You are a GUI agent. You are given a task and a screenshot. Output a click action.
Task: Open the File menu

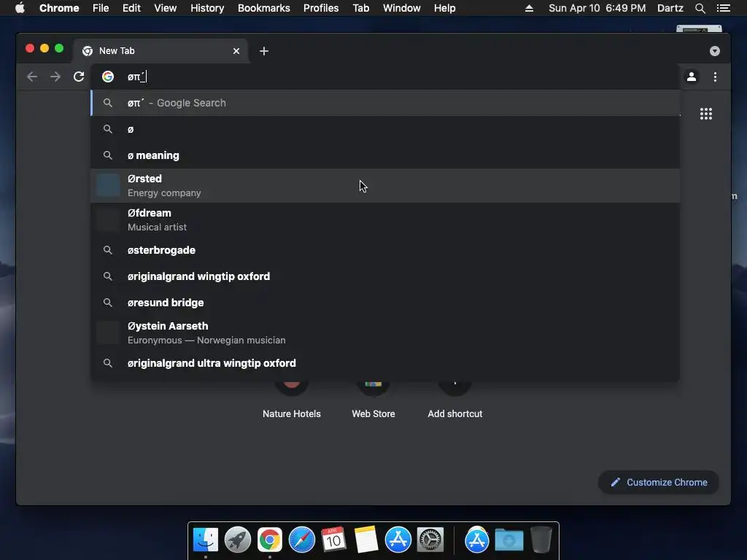pos(101,8)
